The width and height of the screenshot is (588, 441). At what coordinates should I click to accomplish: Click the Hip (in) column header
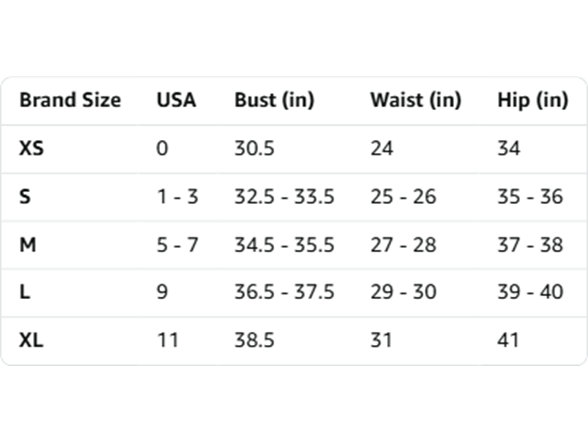(x=533, y=100)
